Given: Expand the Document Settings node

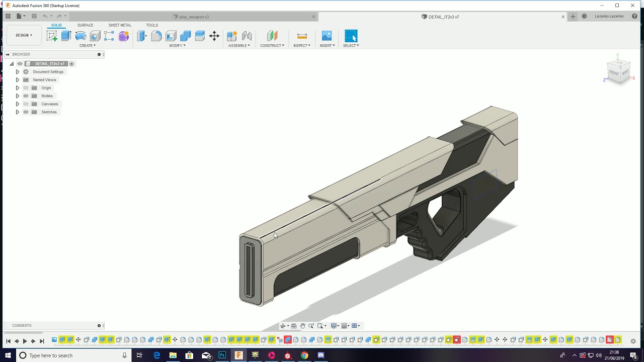Looking at the screenshot, I should coord(18,72).
